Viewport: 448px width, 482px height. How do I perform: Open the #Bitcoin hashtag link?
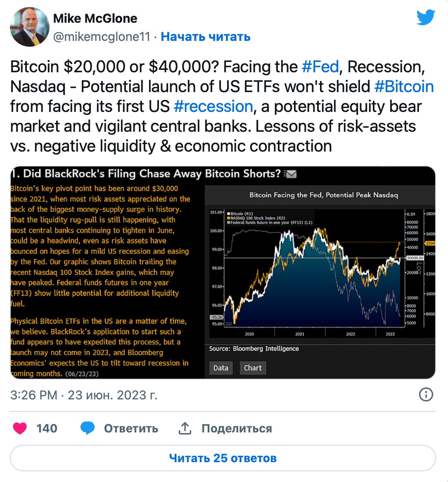[x=404, y=86]
